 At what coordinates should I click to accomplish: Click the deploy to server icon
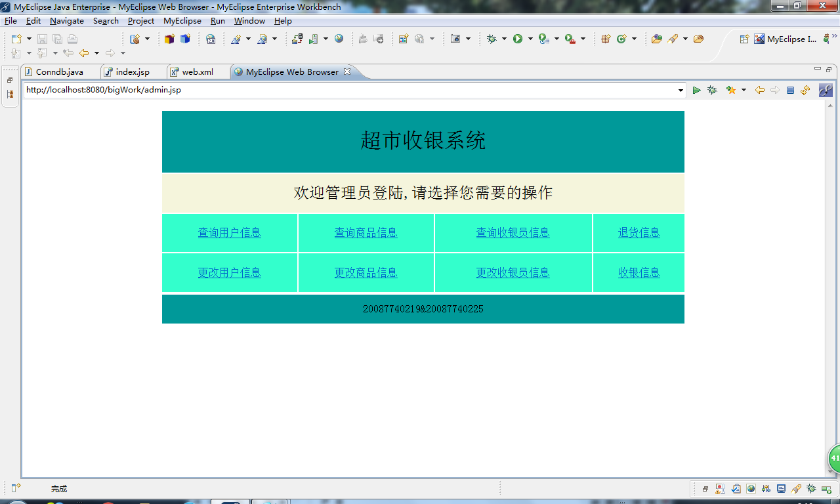pyautogui.click(x=297, y=39)
